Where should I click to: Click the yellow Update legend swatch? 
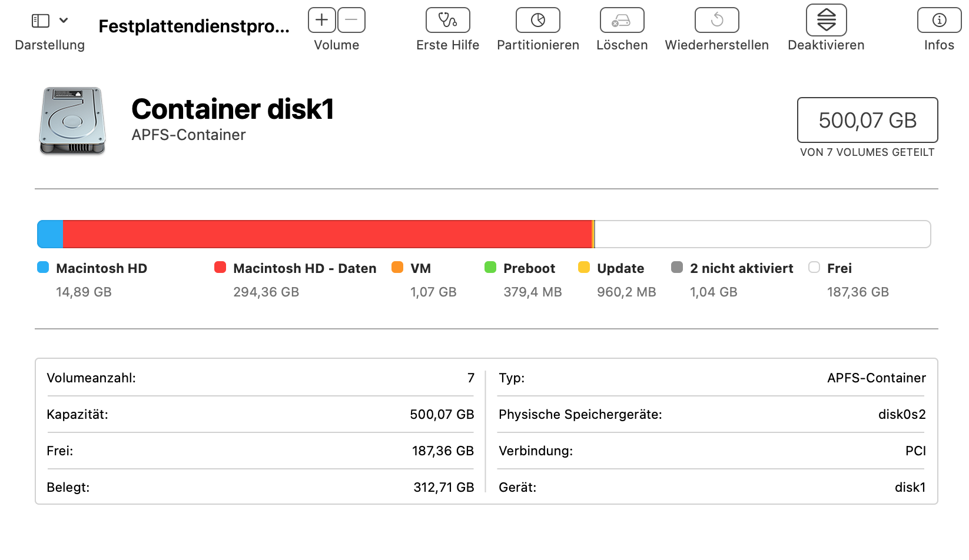click(x=584, y=268)
